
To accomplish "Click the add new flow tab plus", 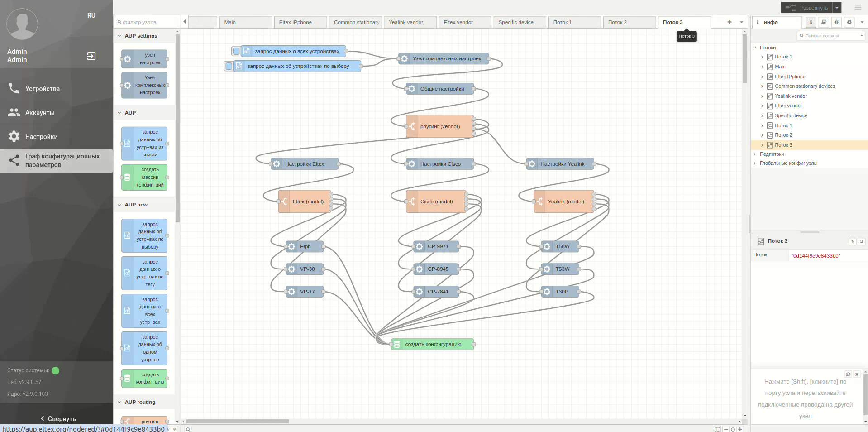I will point(730,22).
